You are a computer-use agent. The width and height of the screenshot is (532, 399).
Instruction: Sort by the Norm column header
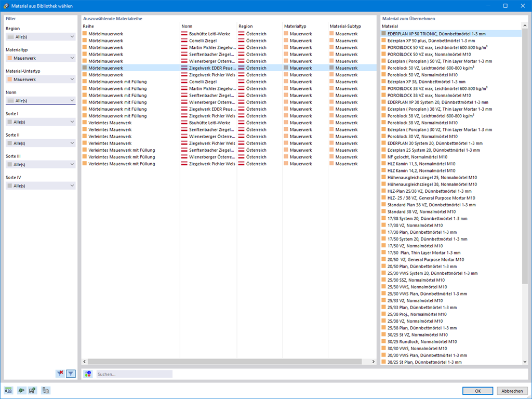point(208,26)
